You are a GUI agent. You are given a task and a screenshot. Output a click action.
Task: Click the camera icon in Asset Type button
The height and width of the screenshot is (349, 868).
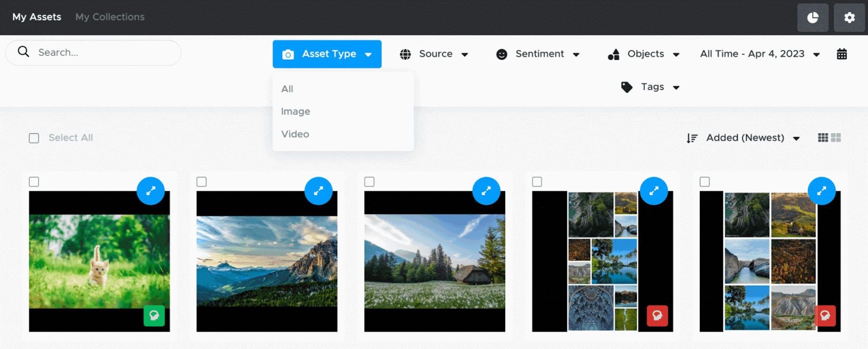(288, 54)
